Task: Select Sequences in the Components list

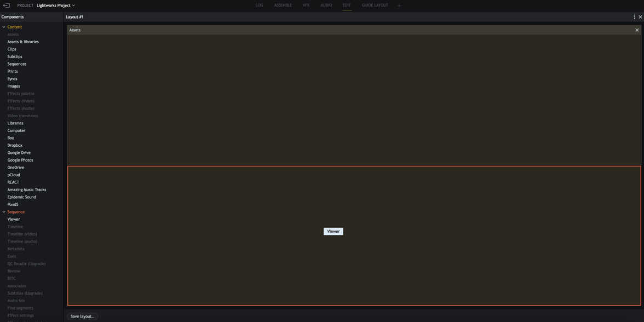Action: [16, 64]
